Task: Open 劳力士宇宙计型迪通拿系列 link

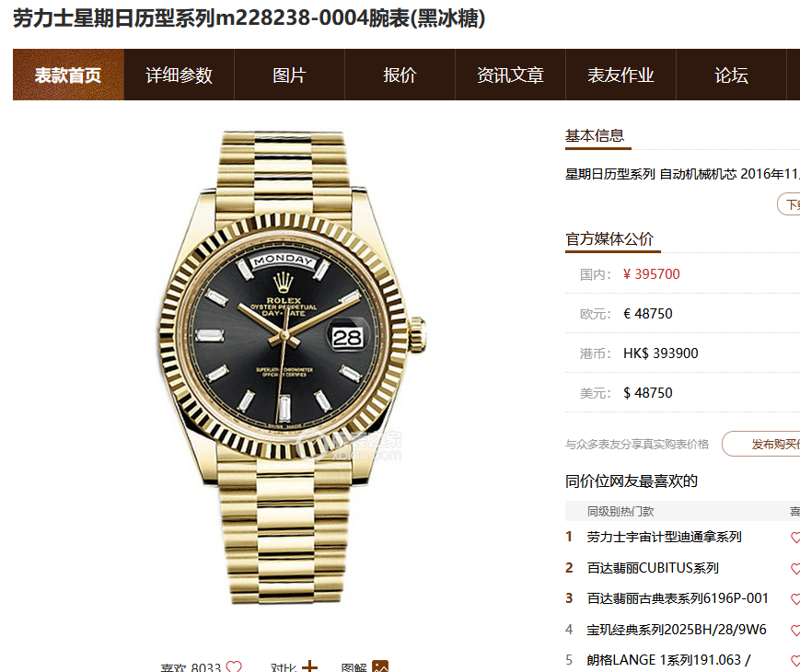Action: pos(665,537)
